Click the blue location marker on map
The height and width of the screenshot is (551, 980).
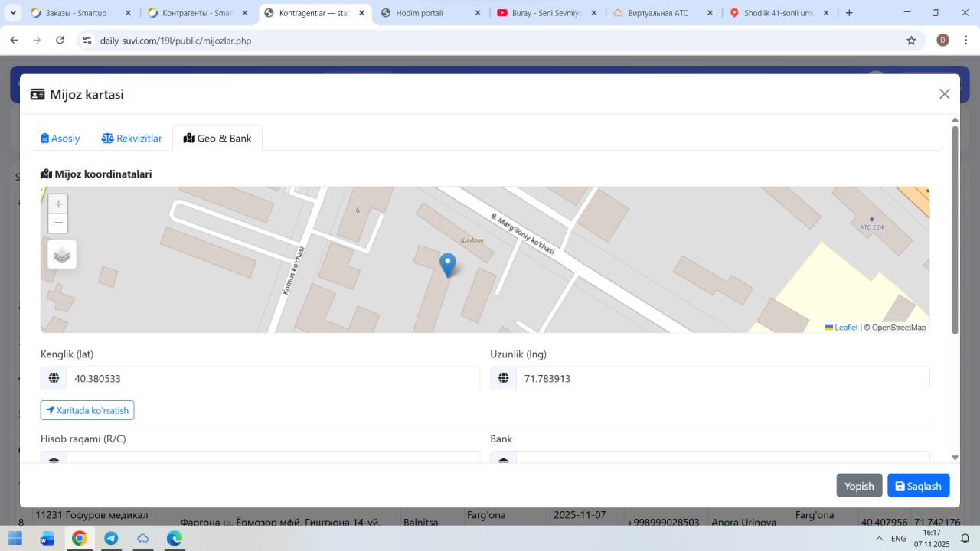click(x=448, y=265)
